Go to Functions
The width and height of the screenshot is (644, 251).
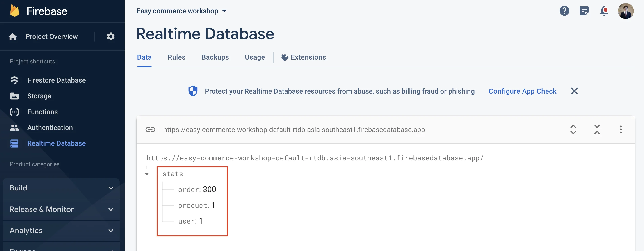[43, 112]
